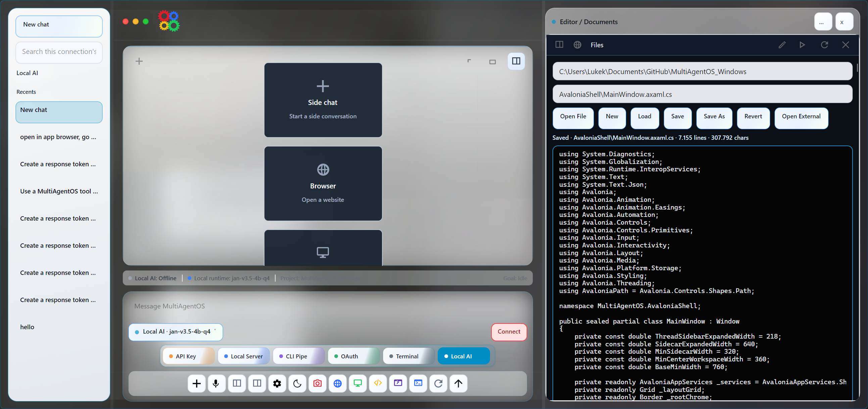Screen dimensions: 868x409
Task: Select the Local Server connection tab
Action: 244,356
